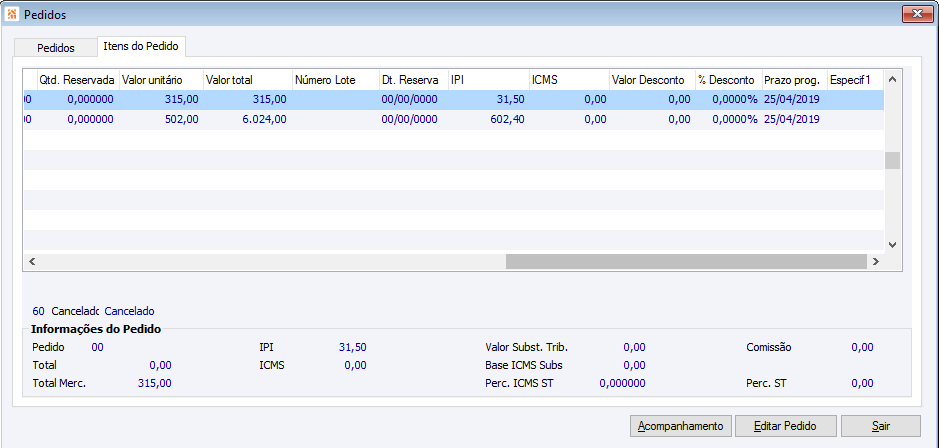Sort by Qtd. Reservada column header
The height and width of the screenshot is (448, 939).
click(x=78, y=80)
